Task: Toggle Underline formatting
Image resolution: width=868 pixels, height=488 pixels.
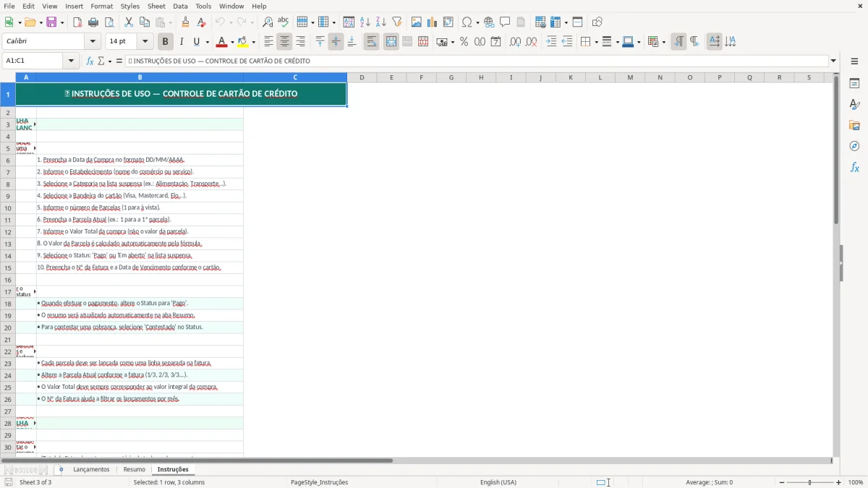Action: tap(196, 42)
